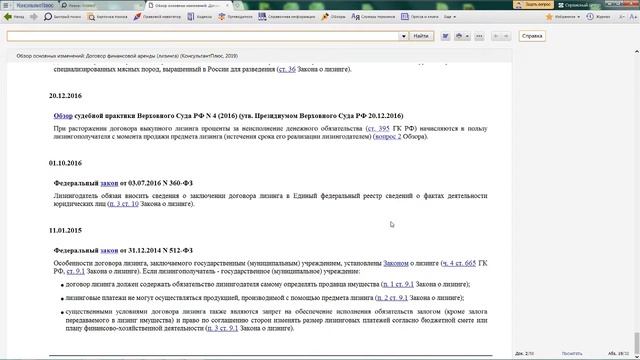Click the green Back arrow icon
Image resolution: width=640 pixels, height=360 pixels.
pyautogui.click(x=7, y=17)
